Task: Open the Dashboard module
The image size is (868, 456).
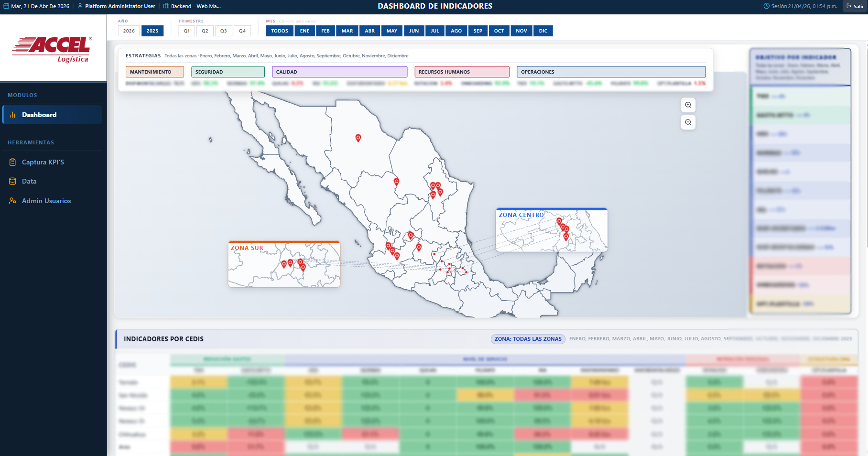Action: click(52, 115)
